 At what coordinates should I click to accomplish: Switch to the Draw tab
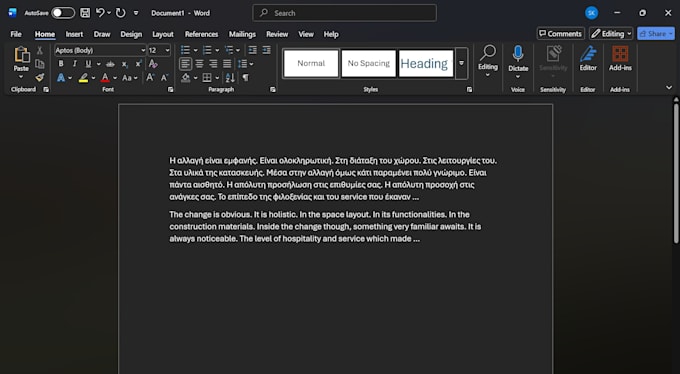pos(102,34)
